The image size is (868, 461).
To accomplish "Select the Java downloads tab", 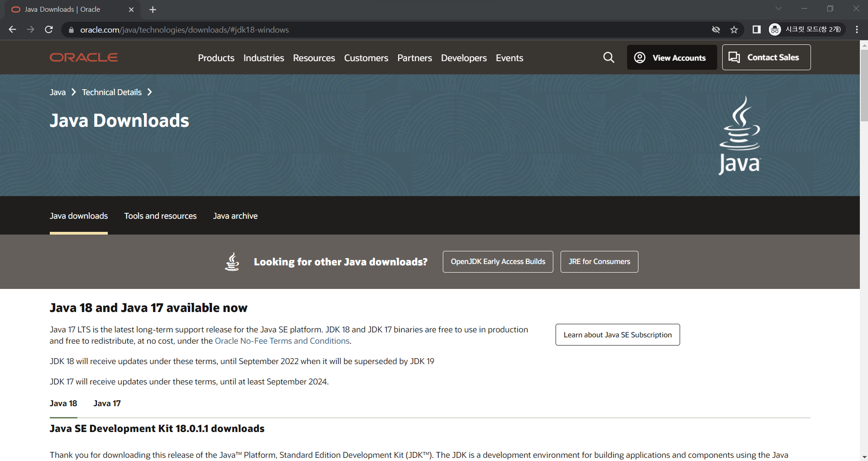I will click(79, 216).
